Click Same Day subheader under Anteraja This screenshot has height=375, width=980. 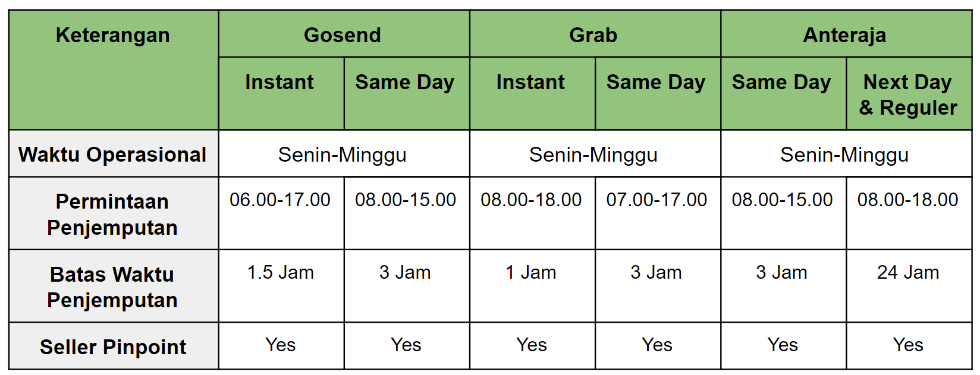coord(783,93)
